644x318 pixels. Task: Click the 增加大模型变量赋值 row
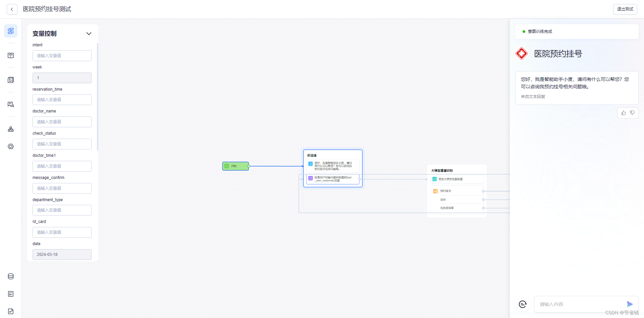(x=457, y=179)
